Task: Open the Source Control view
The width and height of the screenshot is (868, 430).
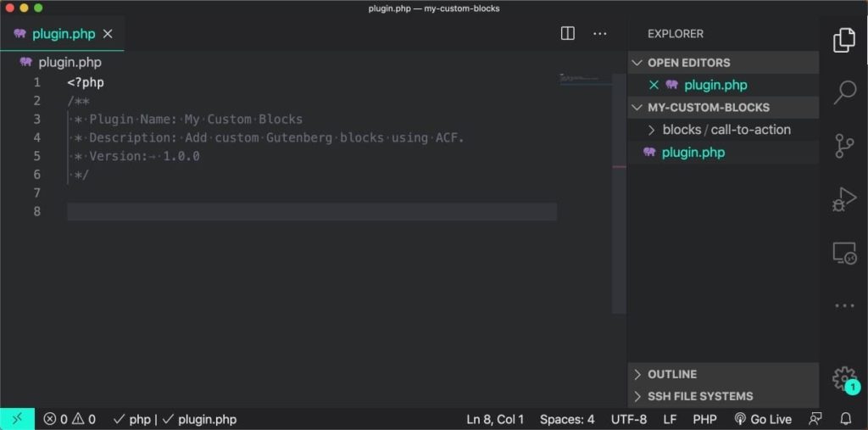Action: (x=844, y=146)
